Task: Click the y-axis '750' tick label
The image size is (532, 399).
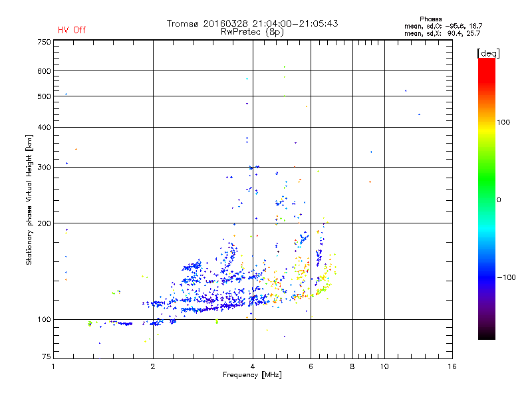Action: tap(44, 42)
